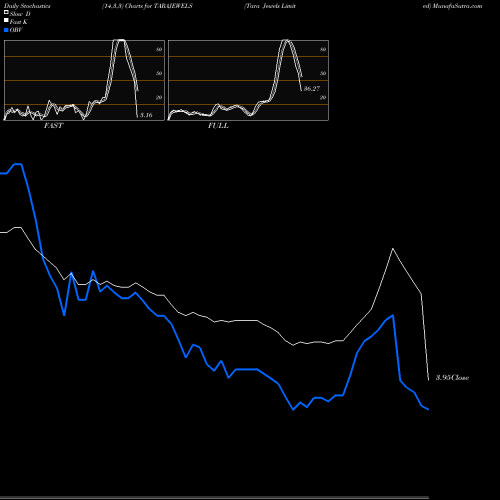Click the 20 axis label in FAST chart
The image size is (500, 500).
pos(159,97)
